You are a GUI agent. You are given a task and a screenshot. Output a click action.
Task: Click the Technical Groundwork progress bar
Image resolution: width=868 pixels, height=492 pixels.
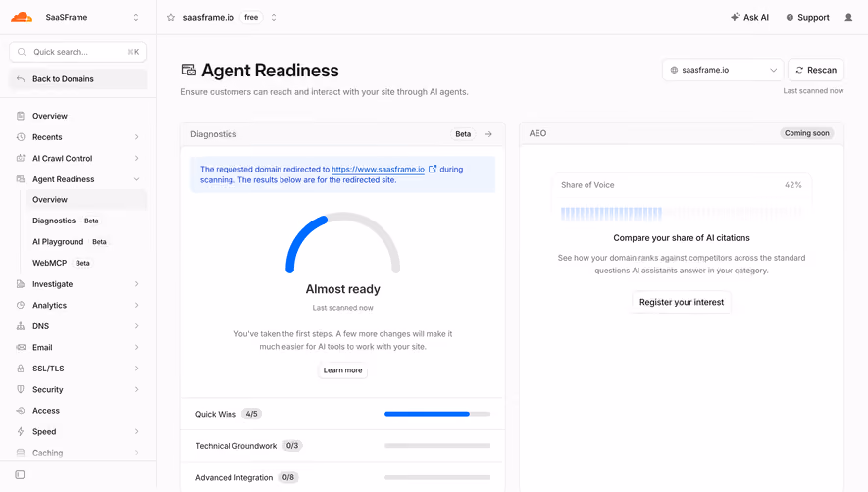click(x=437, y=446)
